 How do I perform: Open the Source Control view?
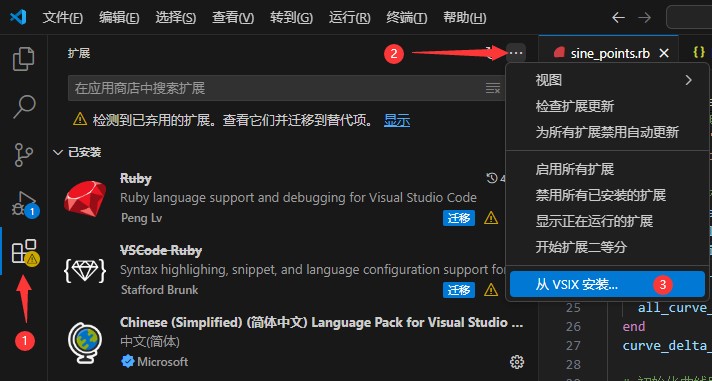click(24, 154)
